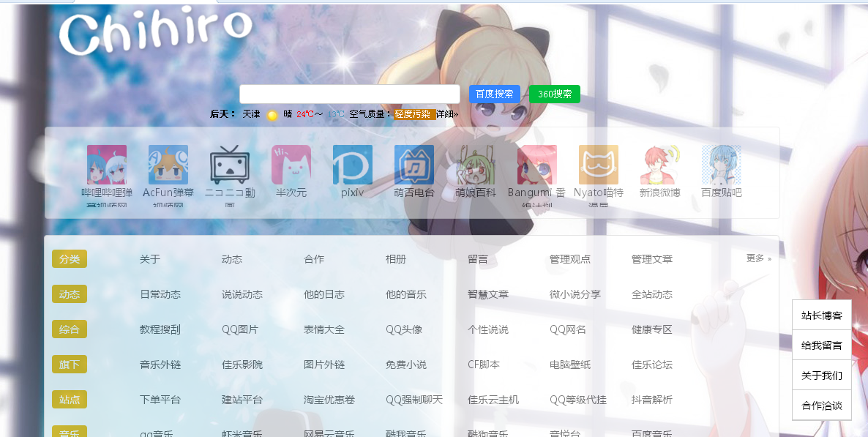868x437 pixels.
Task: Open weather 详细» link
Action: (x=447, y=114)
